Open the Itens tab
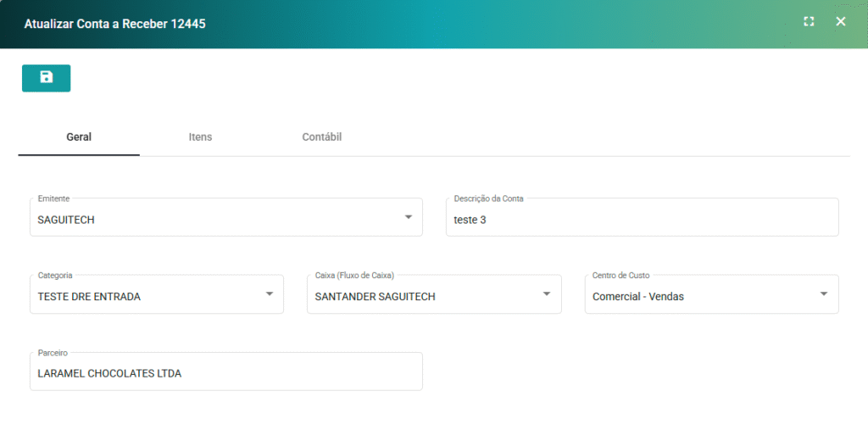Screen dimensions: 868x447 (200, 137)
